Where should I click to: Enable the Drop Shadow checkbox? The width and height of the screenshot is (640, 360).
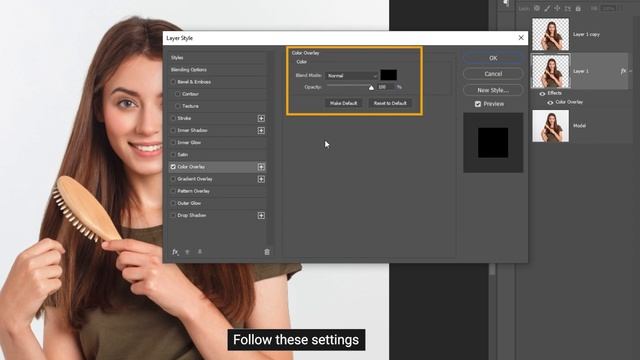pyautogui.click(x=173, y=215)
